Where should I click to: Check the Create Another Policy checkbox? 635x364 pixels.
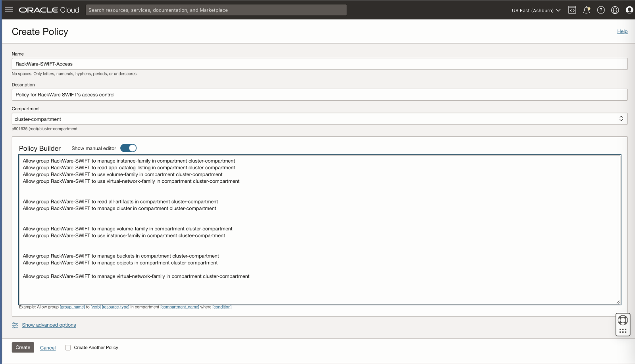68,348
